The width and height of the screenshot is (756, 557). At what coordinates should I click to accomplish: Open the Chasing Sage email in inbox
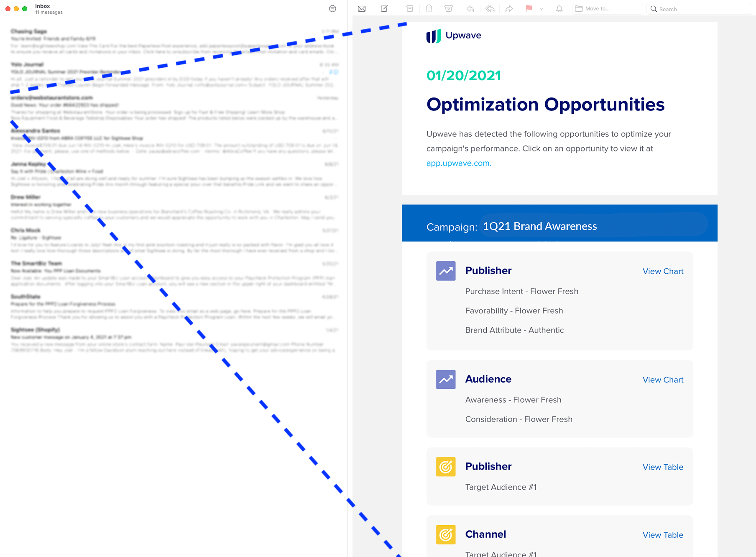(174, 42)
